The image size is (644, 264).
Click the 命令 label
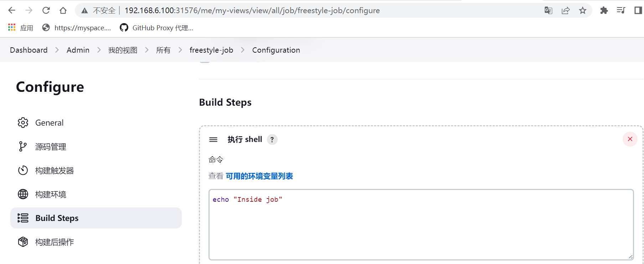216,160
